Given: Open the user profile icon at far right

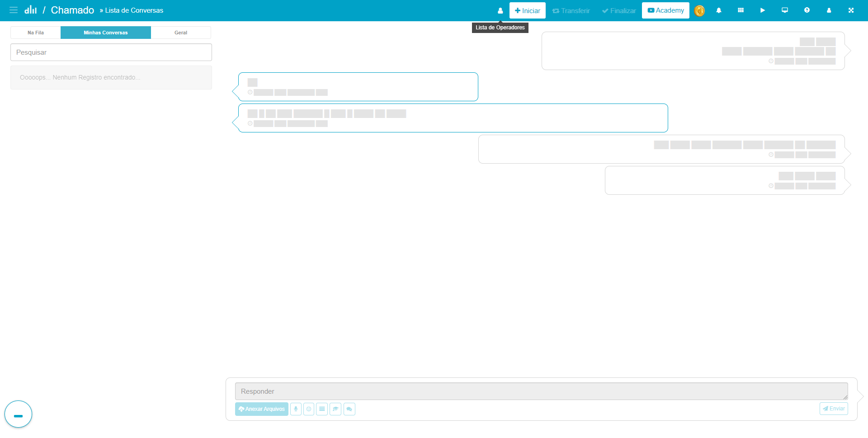Looking at the screenshot, I should pos(829,10).
